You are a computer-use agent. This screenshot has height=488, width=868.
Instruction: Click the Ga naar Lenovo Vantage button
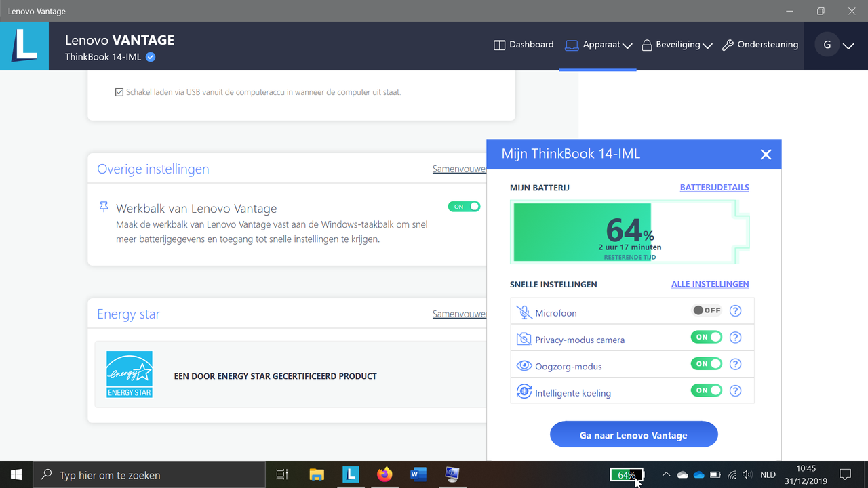point(633,434)
